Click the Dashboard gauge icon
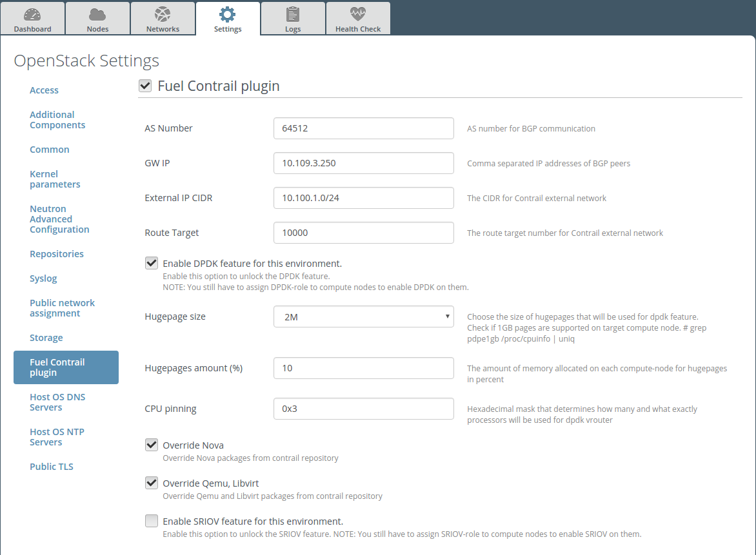Image resolution: width=756 pixels, height=555 pixels. (32, 14)
